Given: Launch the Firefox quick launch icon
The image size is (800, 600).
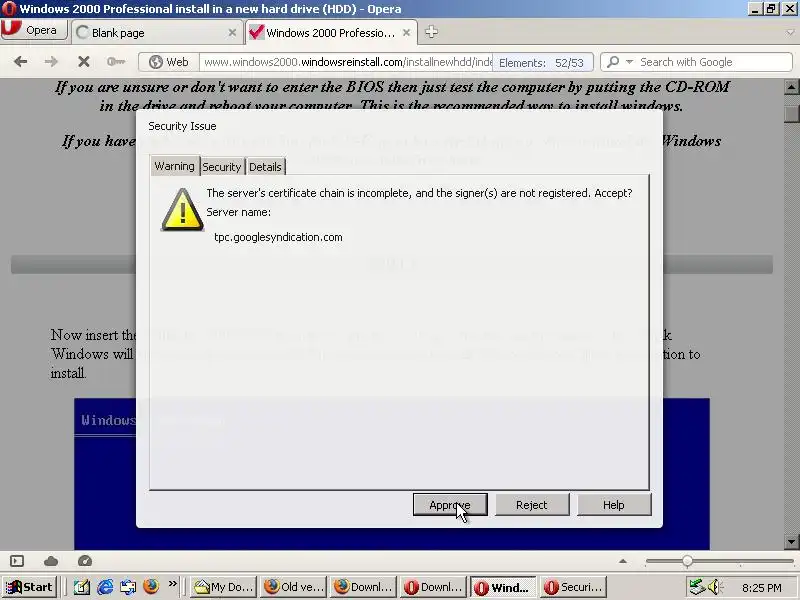Looking at the screenshot, I should coord(151,587).
